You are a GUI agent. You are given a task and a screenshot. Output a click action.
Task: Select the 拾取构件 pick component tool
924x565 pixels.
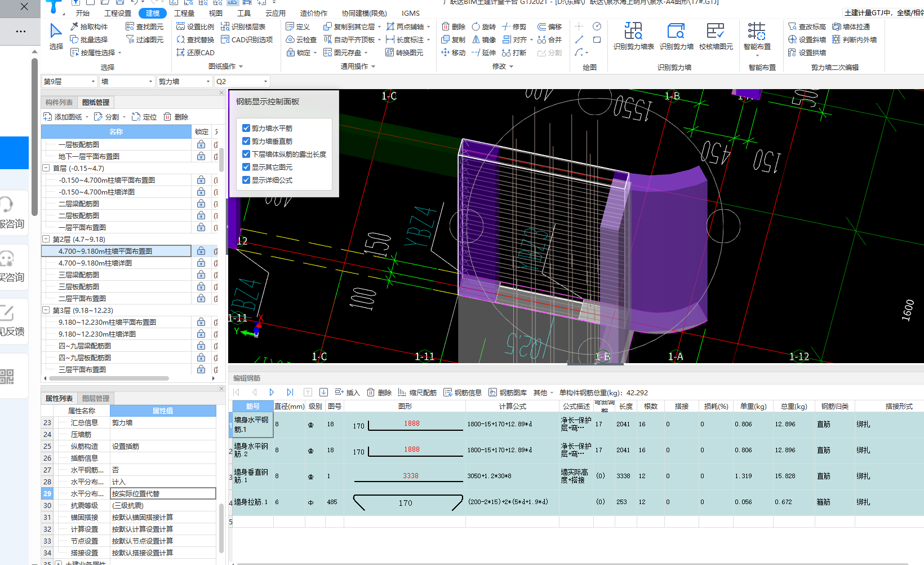pyautogui.click(x=89, y=27)
